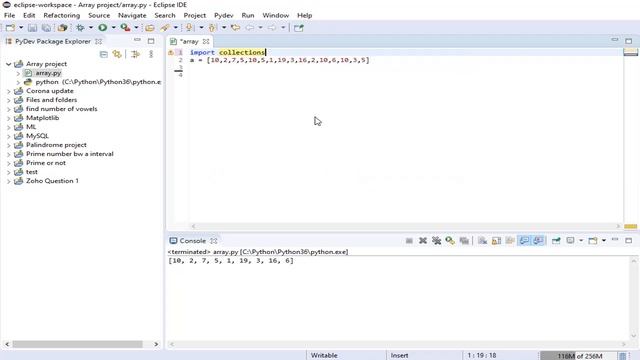Toggle show console on standard output change

coord(524,241)
